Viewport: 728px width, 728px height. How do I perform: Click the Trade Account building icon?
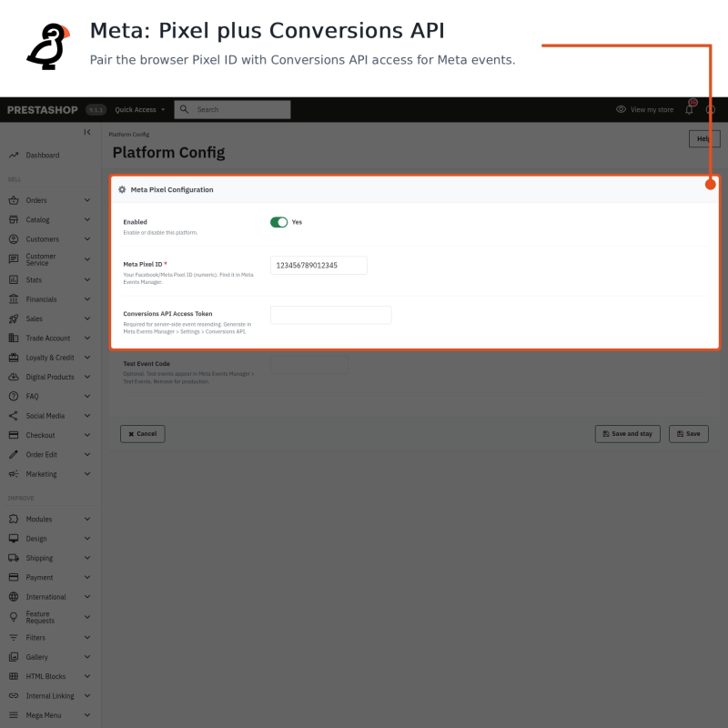tap(14, 338)
